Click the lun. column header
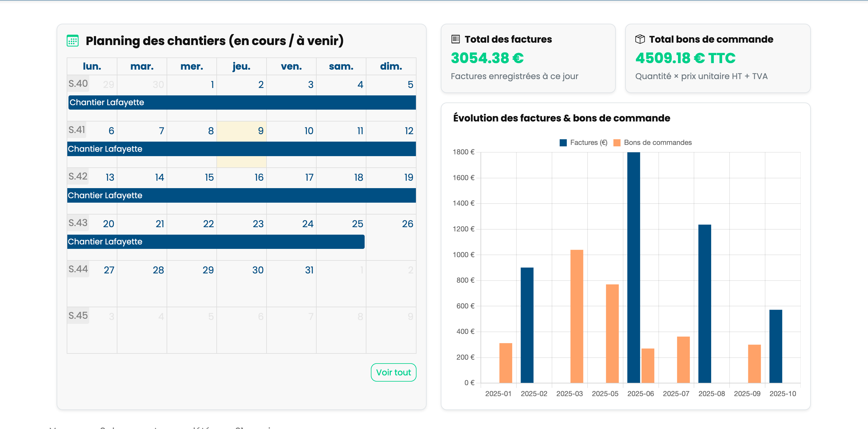Viewport: 868px width, 429px height. 92,66
